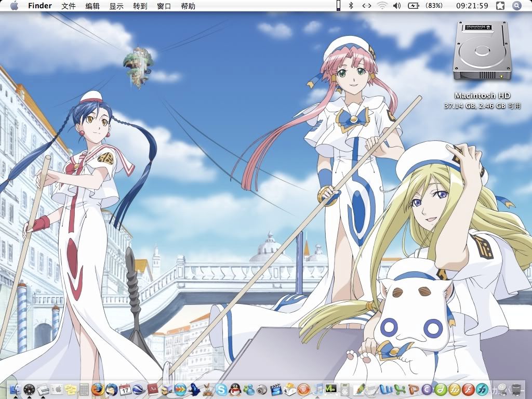Click the "Macintosh HD" drive label
The width and height of the screenshot is (532, 399).
(482, 96)
